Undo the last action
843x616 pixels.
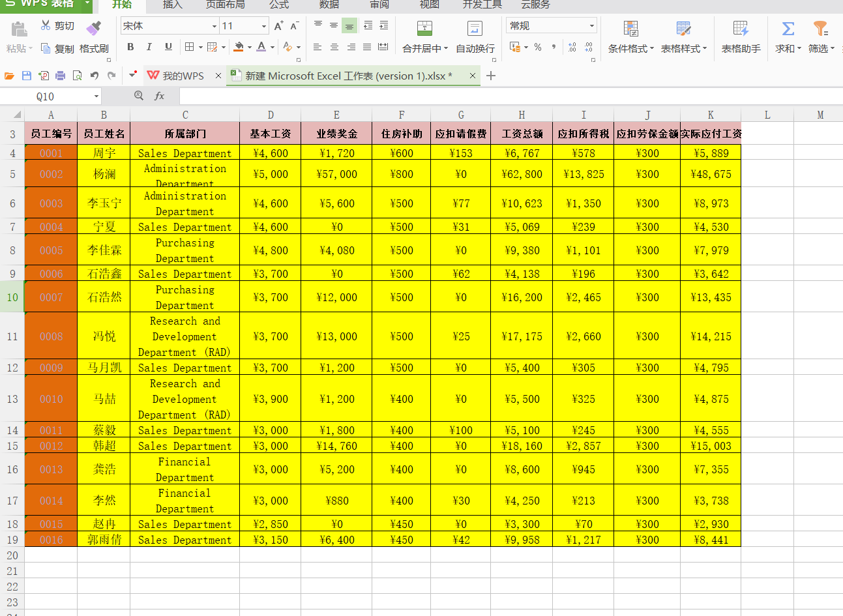95,76
